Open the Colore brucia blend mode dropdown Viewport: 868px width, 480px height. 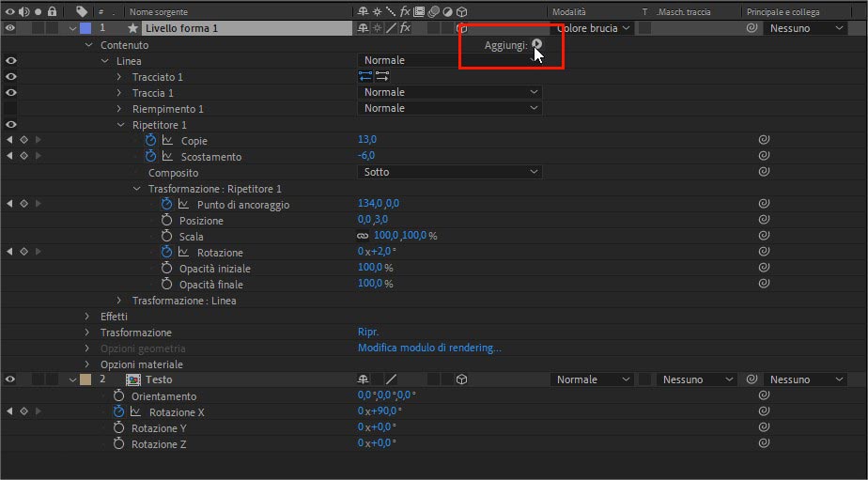tap(594, 28)
